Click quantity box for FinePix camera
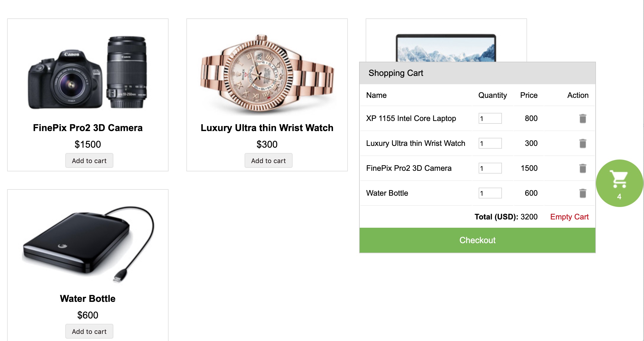 tap(490, 168)
